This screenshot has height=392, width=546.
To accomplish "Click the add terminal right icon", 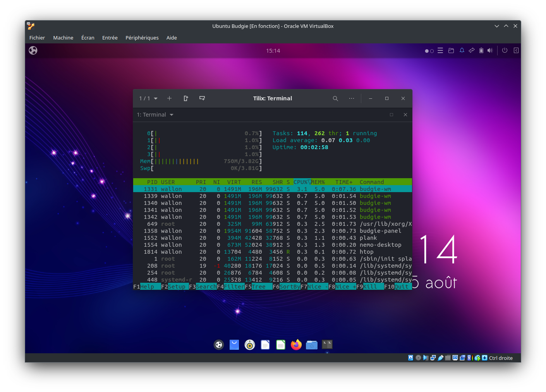I will coord(186,98).
